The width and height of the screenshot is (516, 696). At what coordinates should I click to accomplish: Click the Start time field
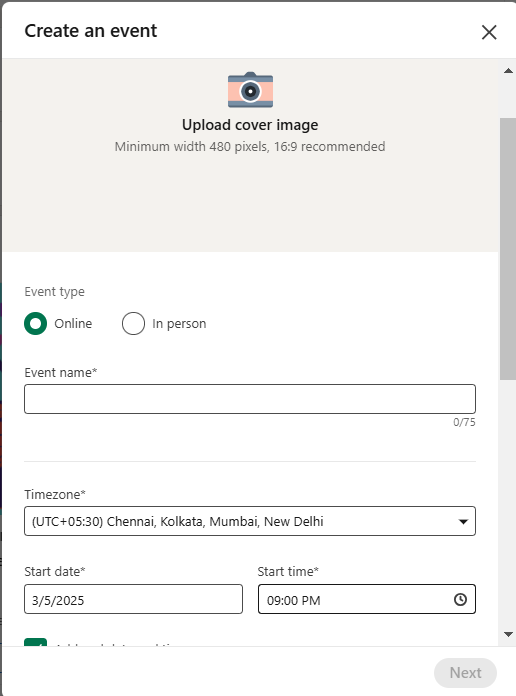pyautogui.click(x=367, y=599)
